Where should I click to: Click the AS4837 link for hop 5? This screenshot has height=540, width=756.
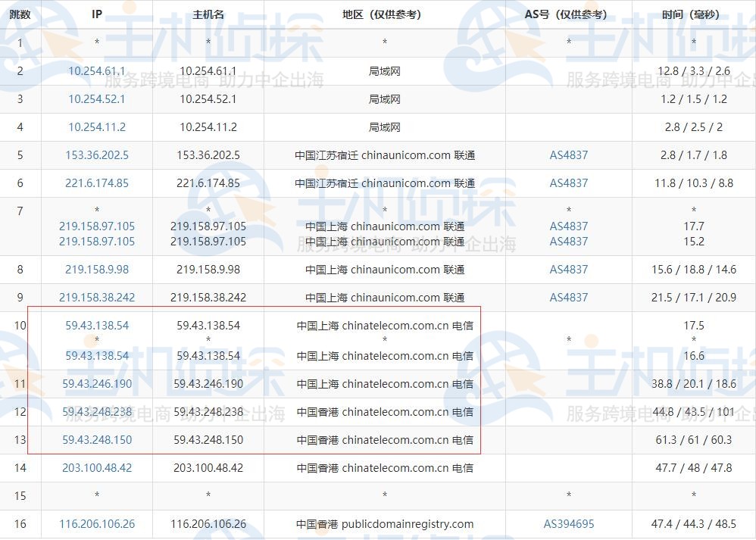pos(568,155)
